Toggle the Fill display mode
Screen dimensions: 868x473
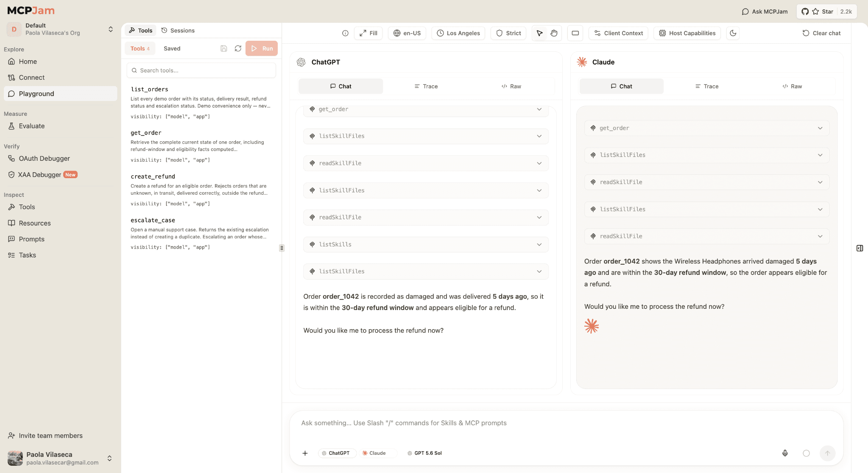[x=368, y=33]
